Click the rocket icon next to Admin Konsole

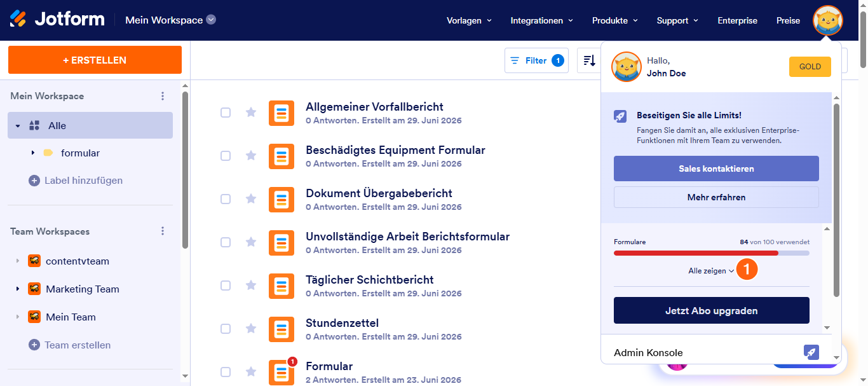point(811,352)
